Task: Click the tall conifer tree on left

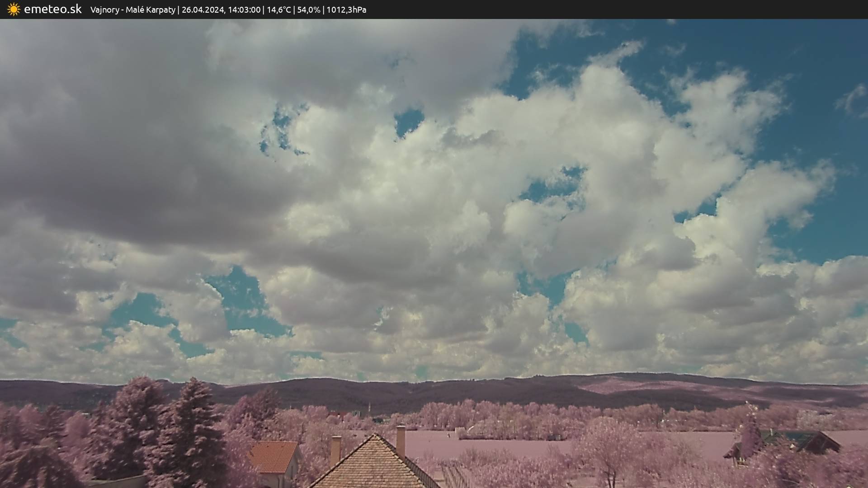Action: 192,429
